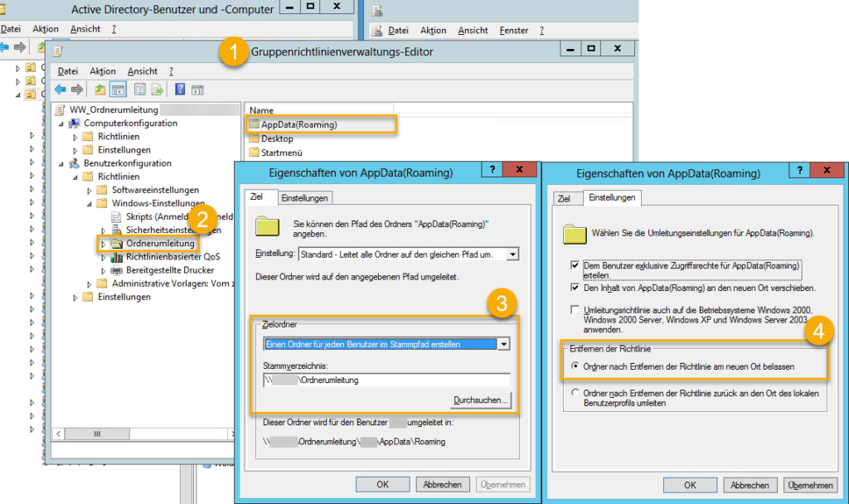849x504 pixels.
Task: Click the Stammverzeichnis path input field
Action: point(386,380)
